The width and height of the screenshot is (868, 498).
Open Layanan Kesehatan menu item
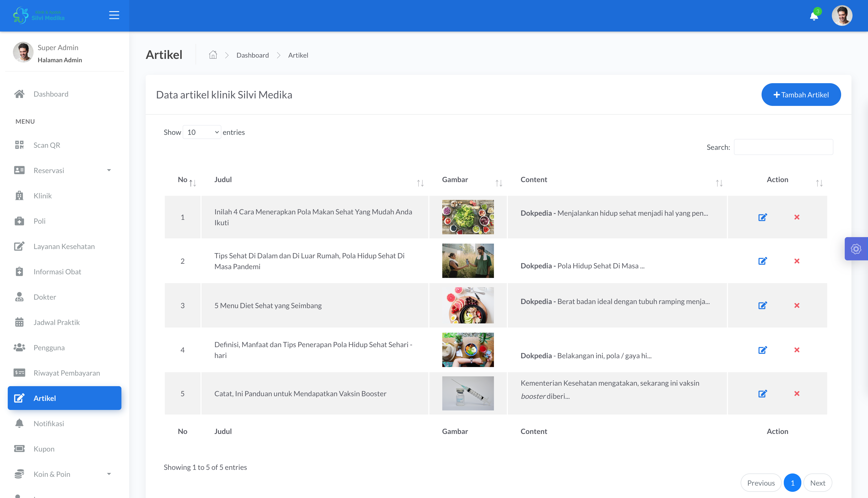pos(64,246)
